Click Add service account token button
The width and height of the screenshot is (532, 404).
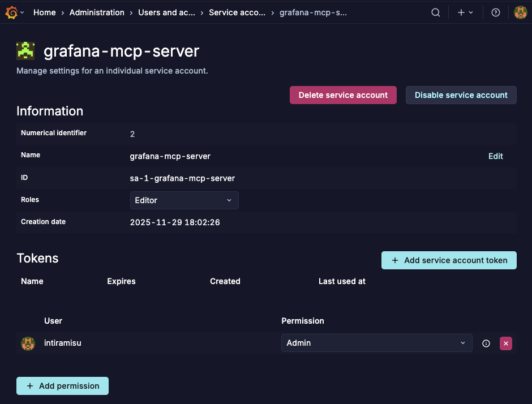449,260
